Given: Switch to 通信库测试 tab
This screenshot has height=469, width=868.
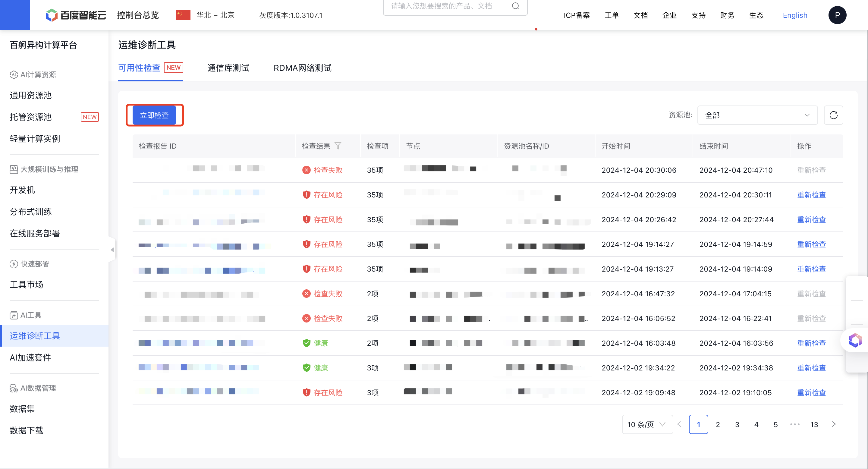Looking at the screenshot, I should pyautogui.click(x=228, y=68).
